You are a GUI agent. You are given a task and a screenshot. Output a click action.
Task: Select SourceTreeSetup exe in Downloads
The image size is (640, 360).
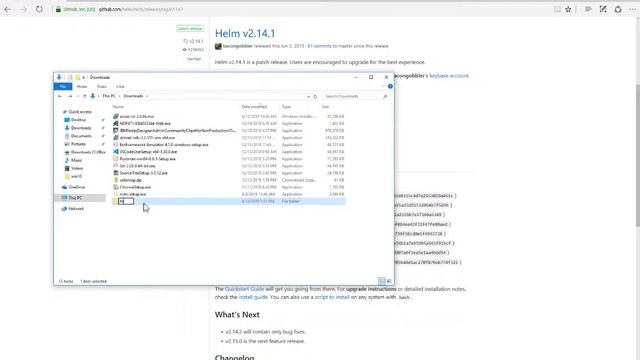(x=144, y=173)
